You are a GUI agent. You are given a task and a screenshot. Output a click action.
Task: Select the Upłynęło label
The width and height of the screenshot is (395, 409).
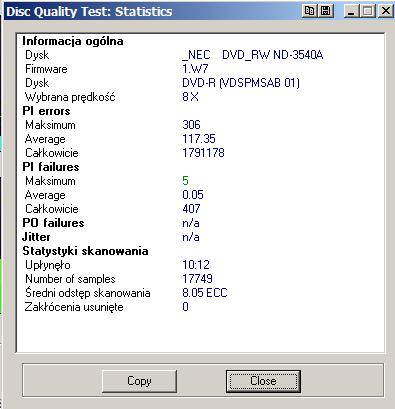(x=48, y=265)
